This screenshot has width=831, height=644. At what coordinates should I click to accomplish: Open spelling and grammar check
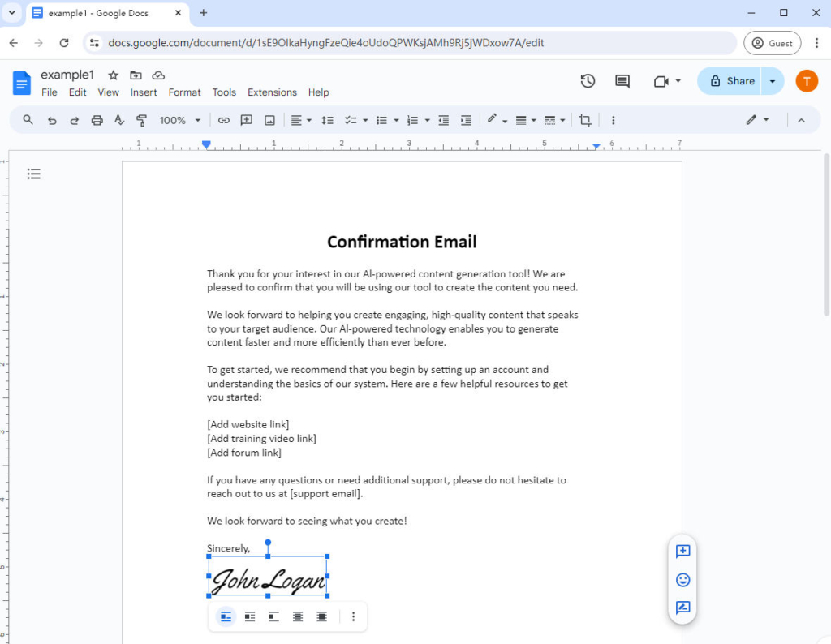pyautogui.click(x=118, y=120)
